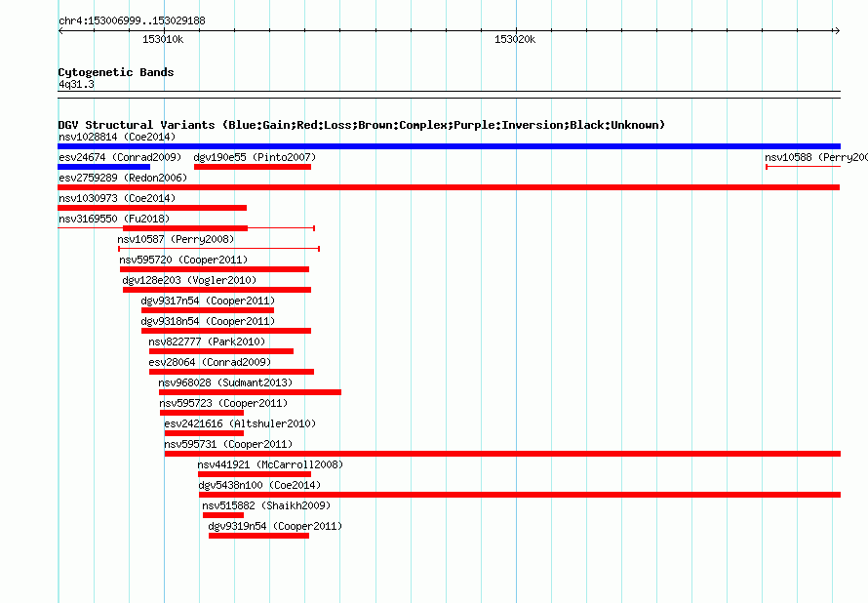Select the esv2421616 (Altshuler2010) red bar
Image resolution: width=868 pixels, height=603 pixels.
[x=204, y=433]
